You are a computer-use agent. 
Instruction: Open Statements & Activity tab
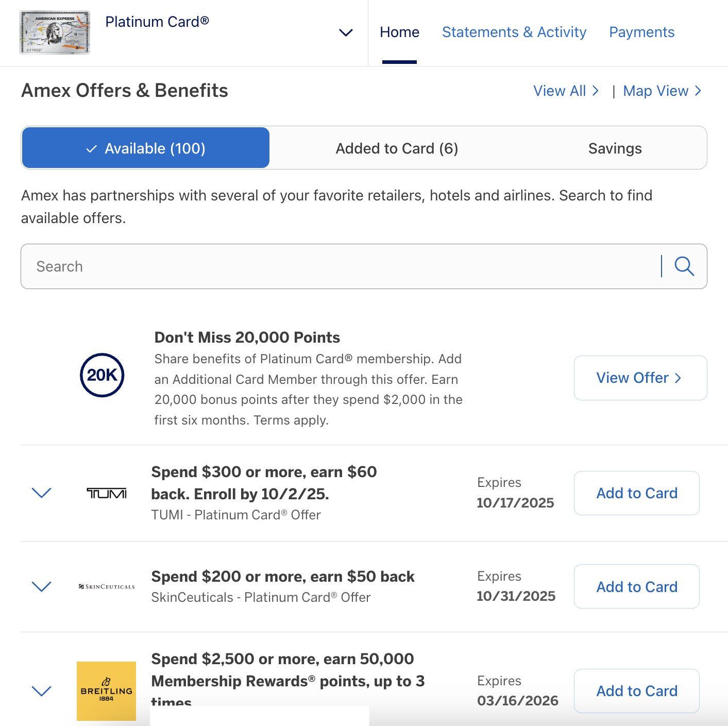514,32
